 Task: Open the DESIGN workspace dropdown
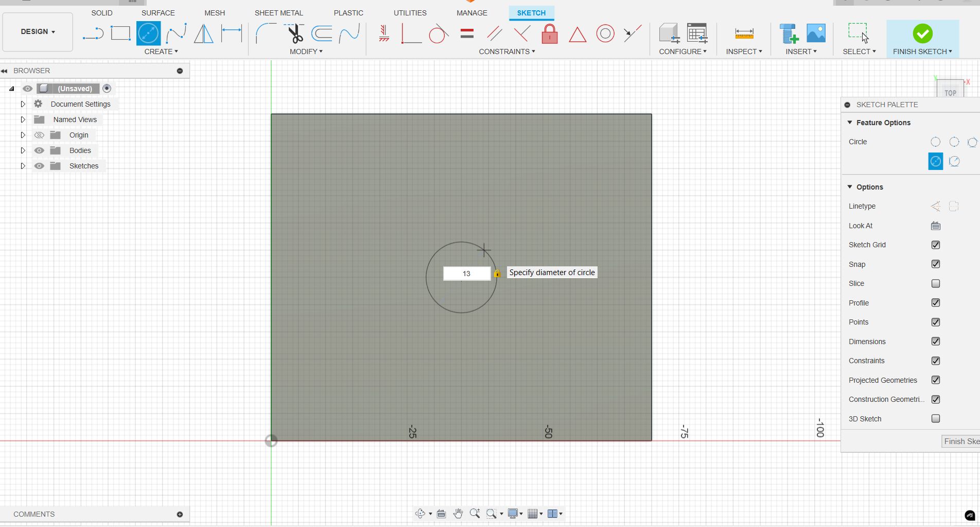38,32
